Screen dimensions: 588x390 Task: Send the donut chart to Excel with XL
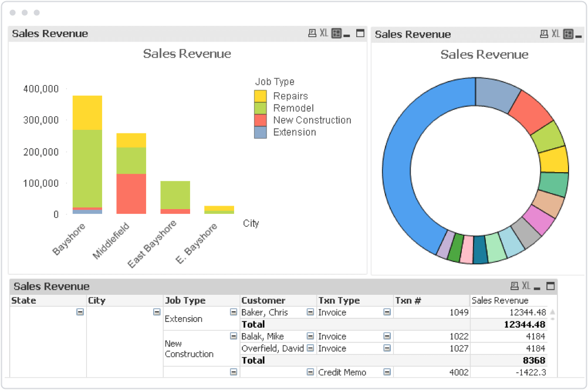pos(556,34)
